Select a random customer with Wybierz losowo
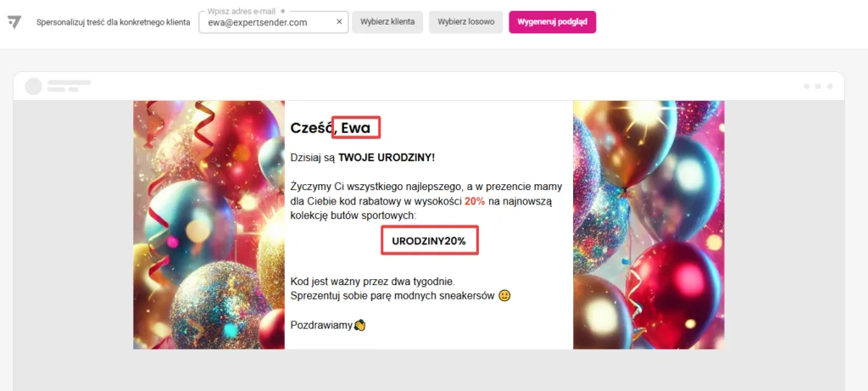 pyautogui.click(x=465, y=22)
